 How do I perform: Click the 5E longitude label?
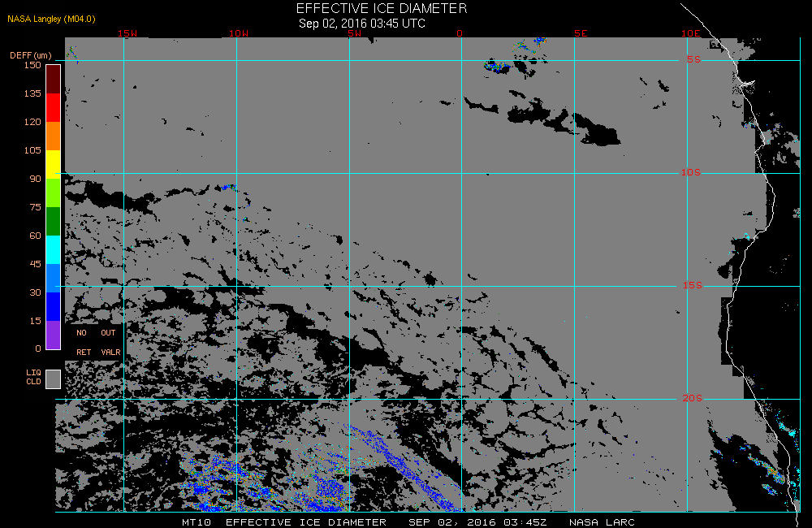click(581, 33)
